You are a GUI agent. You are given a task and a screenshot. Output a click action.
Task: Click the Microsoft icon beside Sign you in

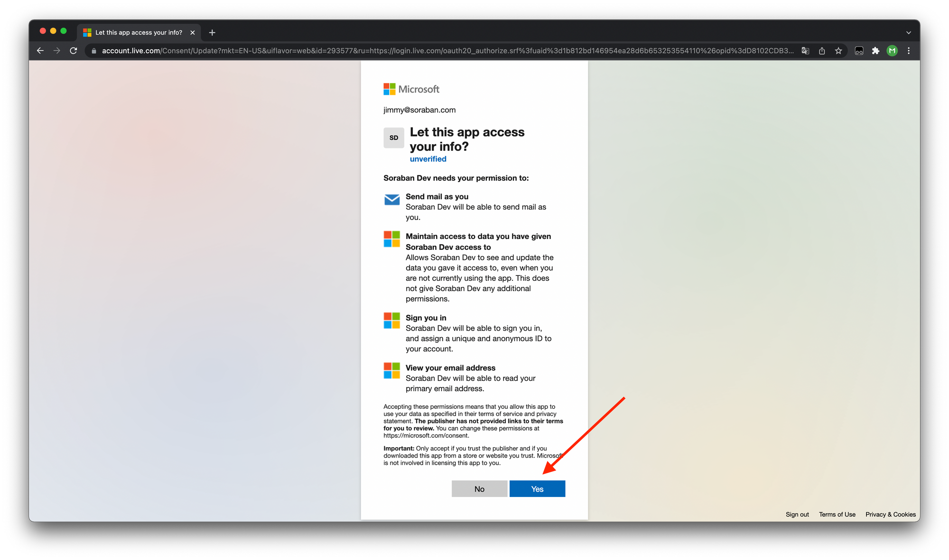(391, 321)
